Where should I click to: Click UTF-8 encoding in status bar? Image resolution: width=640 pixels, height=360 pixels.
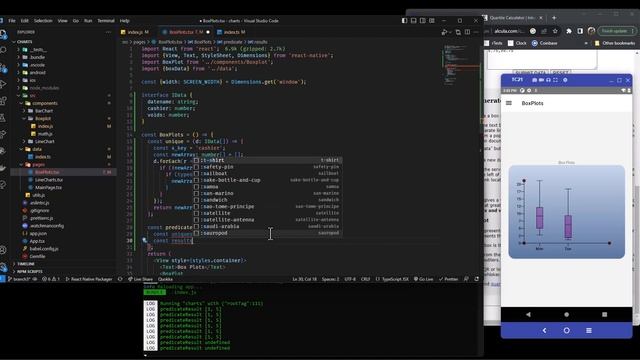pyautogui.click(x=350, y=279)
